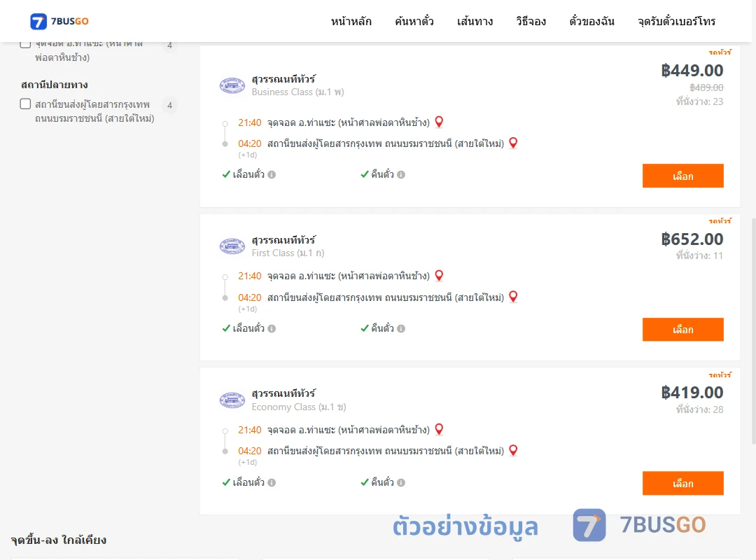
Task: Click 04:20 arrival time in Economy Class
Action: 250,451
